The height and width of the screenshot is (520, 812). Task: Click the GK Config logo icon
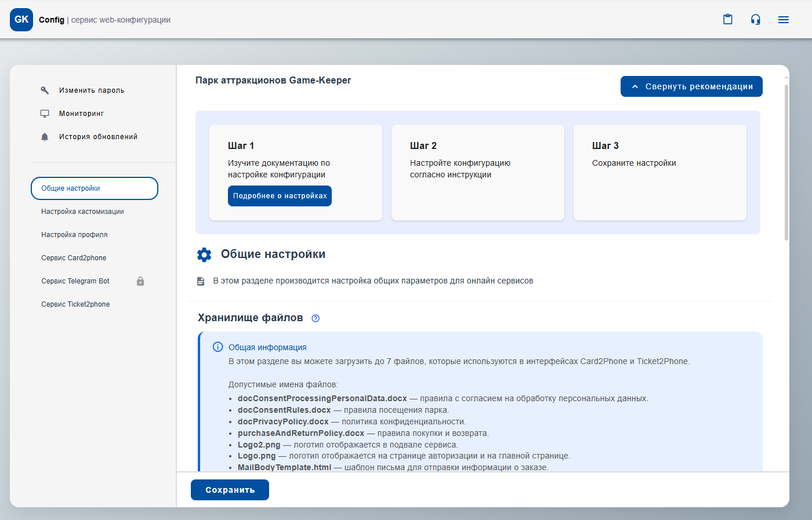click(21, 20)
